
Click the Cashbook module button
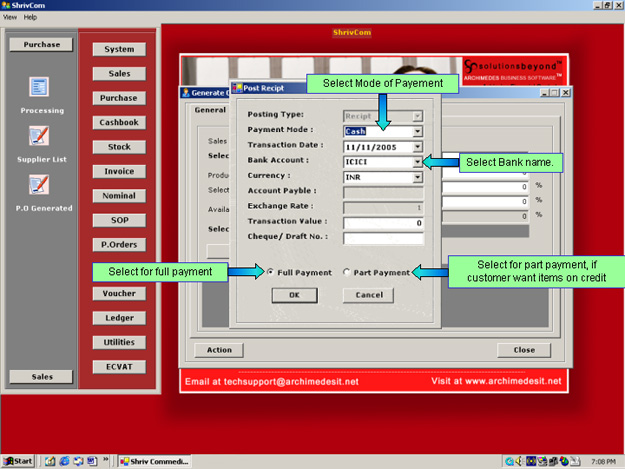119,123
